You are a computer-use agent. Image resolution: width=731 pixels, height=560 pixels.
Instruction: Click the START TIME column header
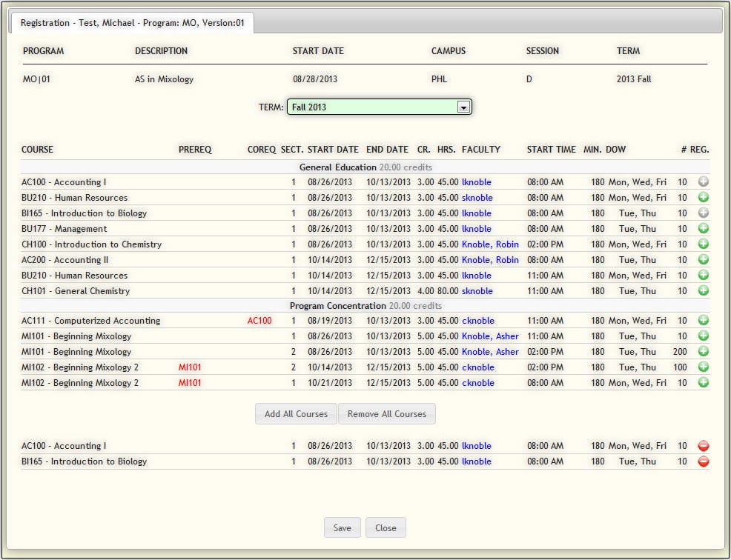coord(552,150)
